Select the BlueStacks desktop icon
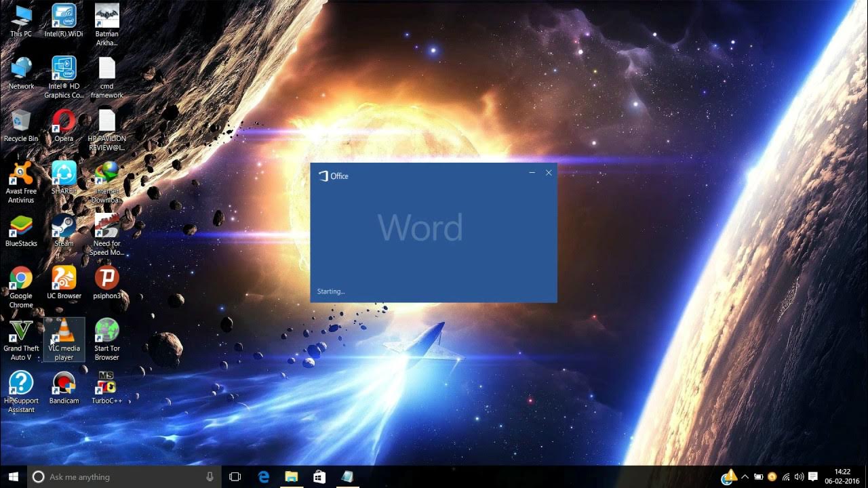The width and height of the screenshot is (868, 488). pos(21,230)
